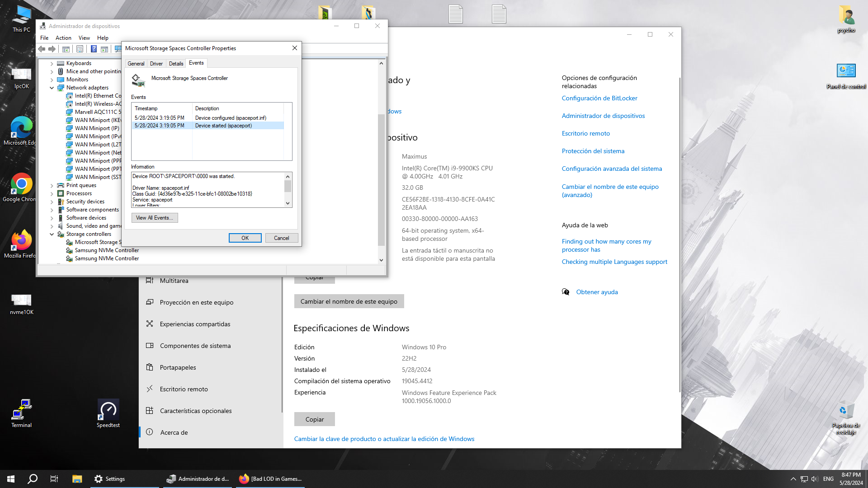Open the psycho user folder icon

tap(846, 19)
